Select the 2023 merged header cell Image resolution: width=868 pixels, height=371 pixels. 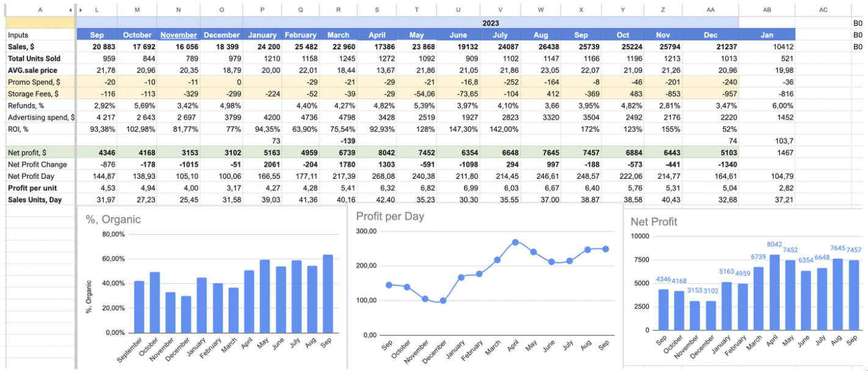coord(490,23)
